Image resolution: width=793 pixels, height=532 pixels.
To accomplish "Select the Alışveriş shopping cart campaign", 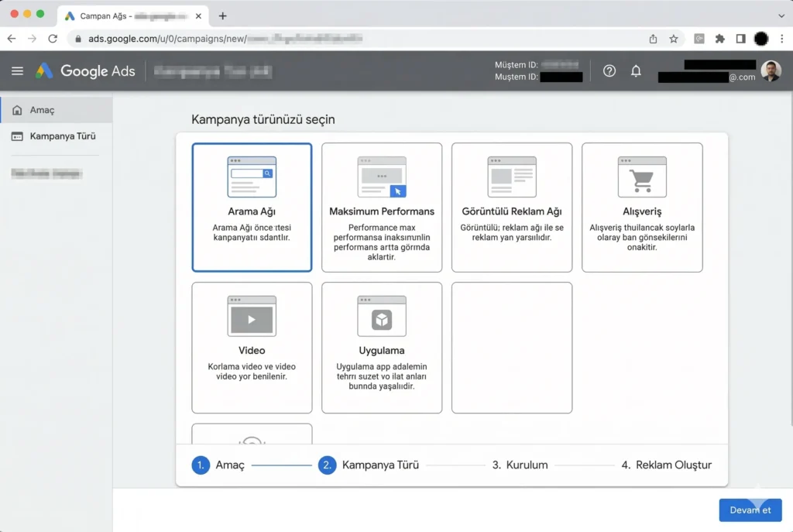I will [641, 207].
